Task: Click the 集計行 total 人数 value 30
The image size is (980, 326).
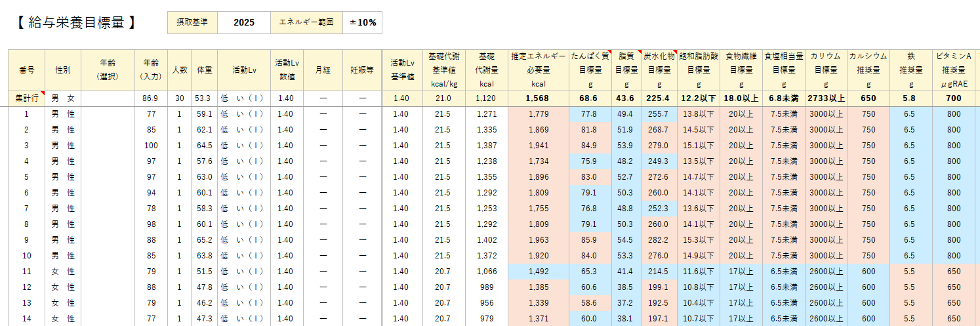Action: pos(180,98)
